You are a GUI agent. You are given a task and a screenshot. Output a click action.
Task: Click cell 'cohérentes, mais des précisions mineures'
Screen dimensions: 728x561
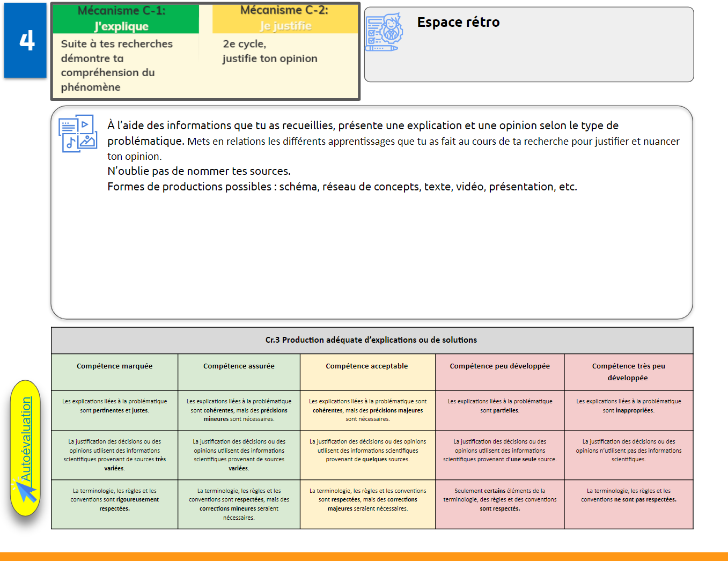pos(239,410)
